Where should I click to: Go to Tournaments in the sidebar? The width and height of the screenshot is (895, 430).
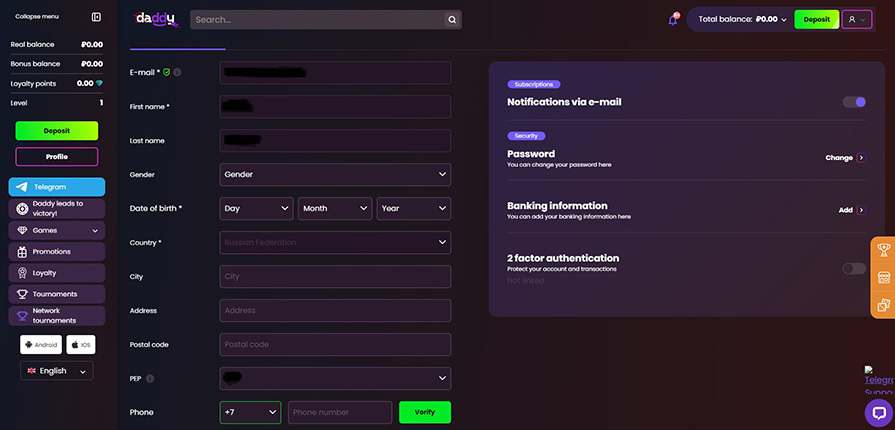click(x=56, y=294)
